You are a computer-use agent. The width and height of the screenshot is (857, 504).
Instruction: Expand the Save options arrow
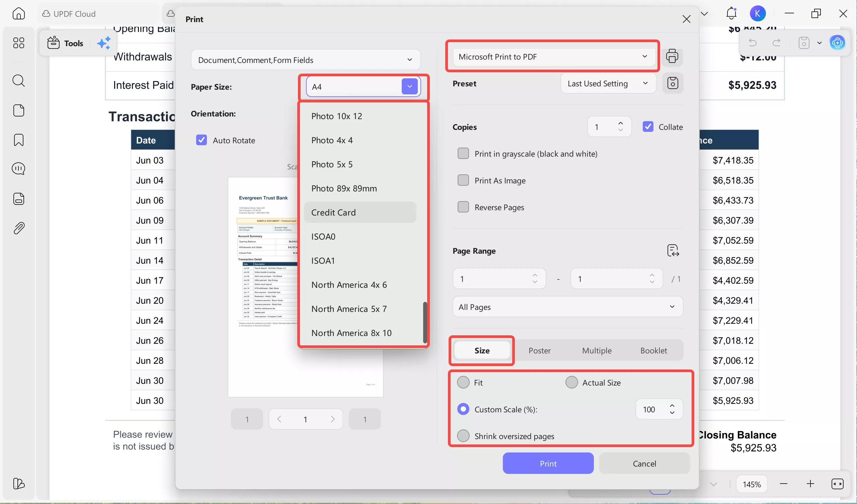[819, 43]
